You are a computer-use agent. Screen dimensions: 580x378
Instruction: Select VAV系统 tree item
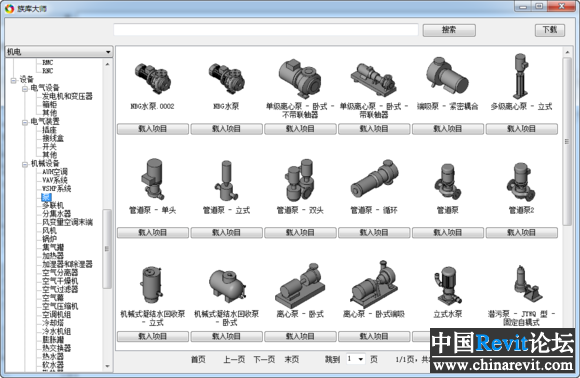tap(55, 180)
